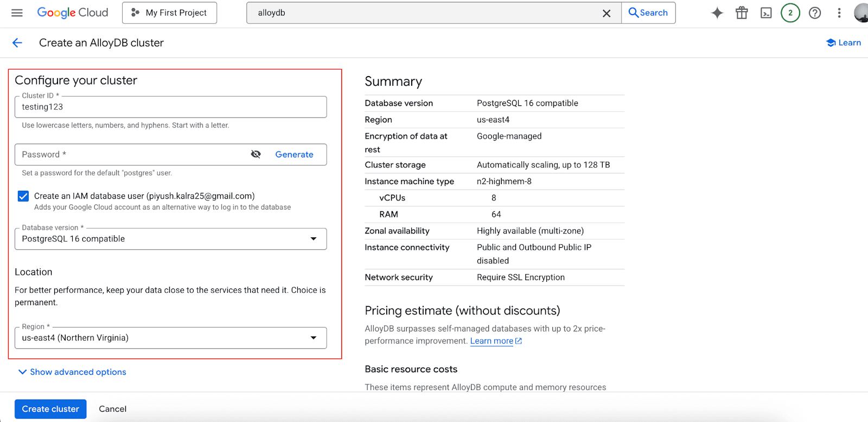This screenshot has width=868, height=422.
Task: Open the free trial gift icon
Action: (742, 13)
